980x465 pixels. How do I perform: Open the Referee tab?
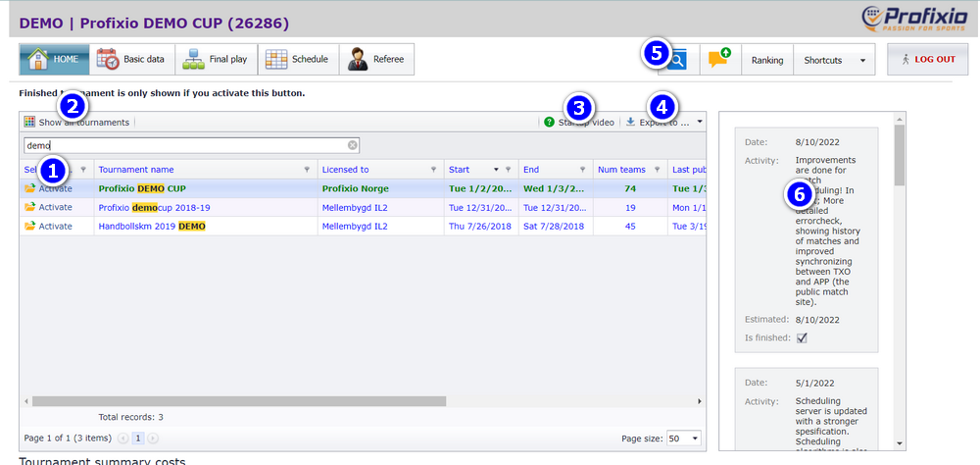coord(376,60)
